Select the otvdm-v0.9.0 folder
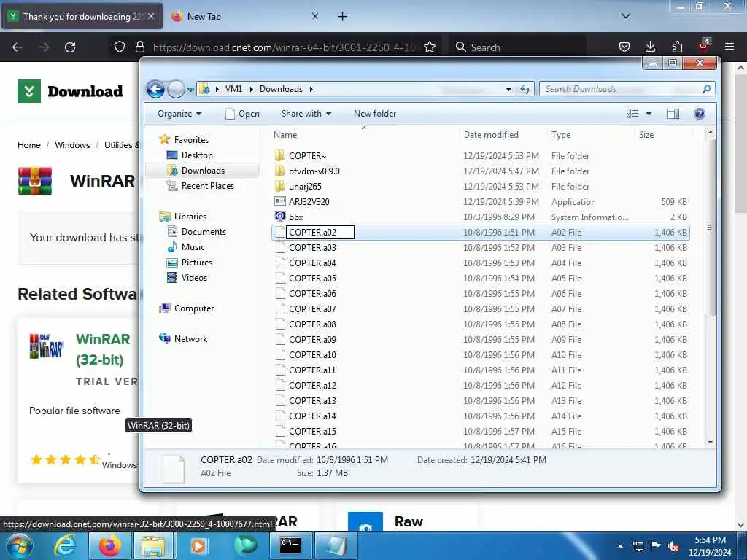 click(x=314, y=171)
